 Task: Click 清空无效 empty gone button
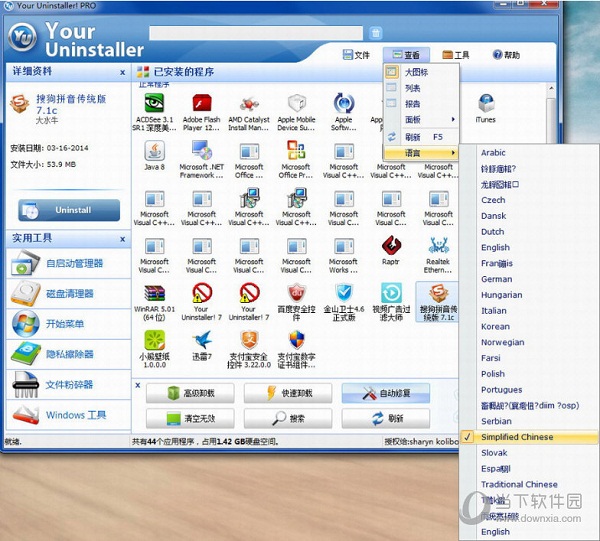coord(190,419)
